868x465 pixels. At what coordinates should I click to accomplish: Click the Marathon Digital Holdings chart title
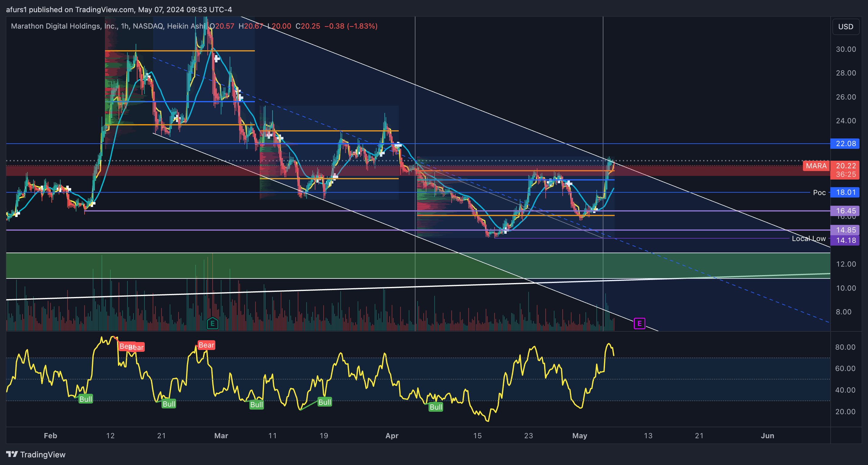coord(108,26)
